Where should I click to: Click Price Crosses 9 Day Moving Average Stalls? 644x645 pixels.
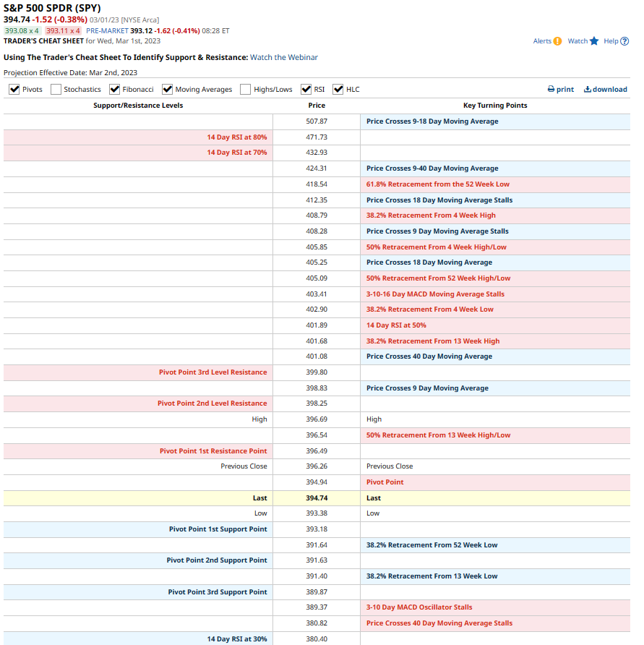(437, 231)
